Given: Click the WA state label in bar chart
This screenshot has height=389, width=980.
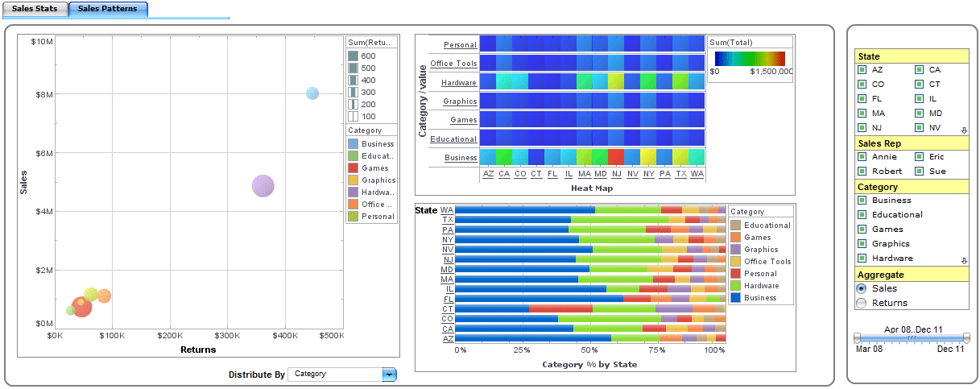Looking at the screenshot, I should 446,210.
